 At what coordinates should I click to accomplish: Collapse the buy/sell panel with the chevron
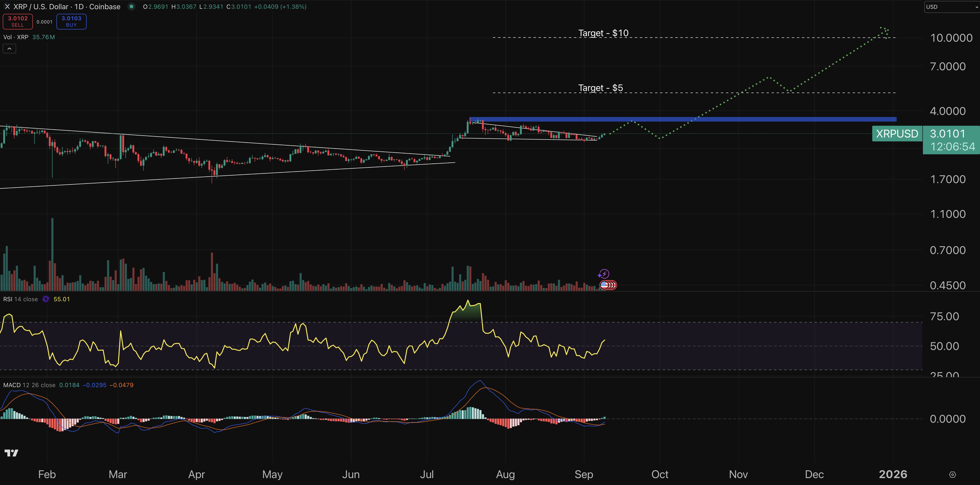[9, 48]
